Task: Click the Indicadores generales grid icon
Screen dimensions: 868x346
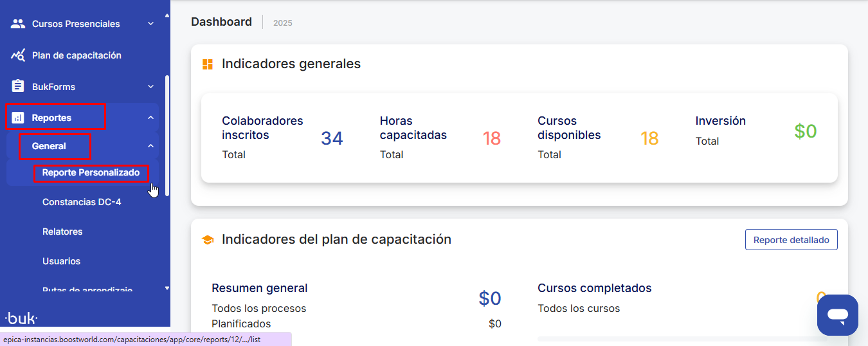Action: click(208, 64)
